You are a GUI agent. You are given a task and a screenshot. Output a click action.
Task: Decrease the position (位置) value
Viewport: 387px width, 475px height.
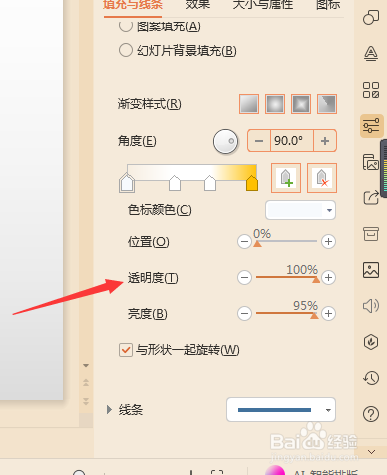(244, 242)
